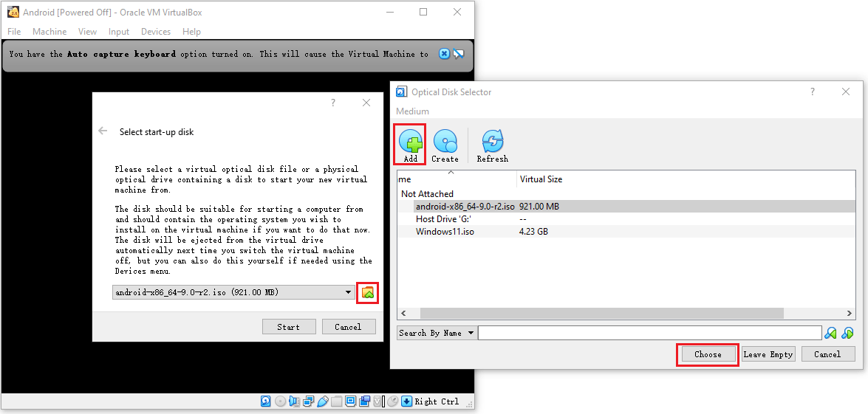Open the Devices menu
Viewport: 868px width, 414px height.
(x=156, y=32)
